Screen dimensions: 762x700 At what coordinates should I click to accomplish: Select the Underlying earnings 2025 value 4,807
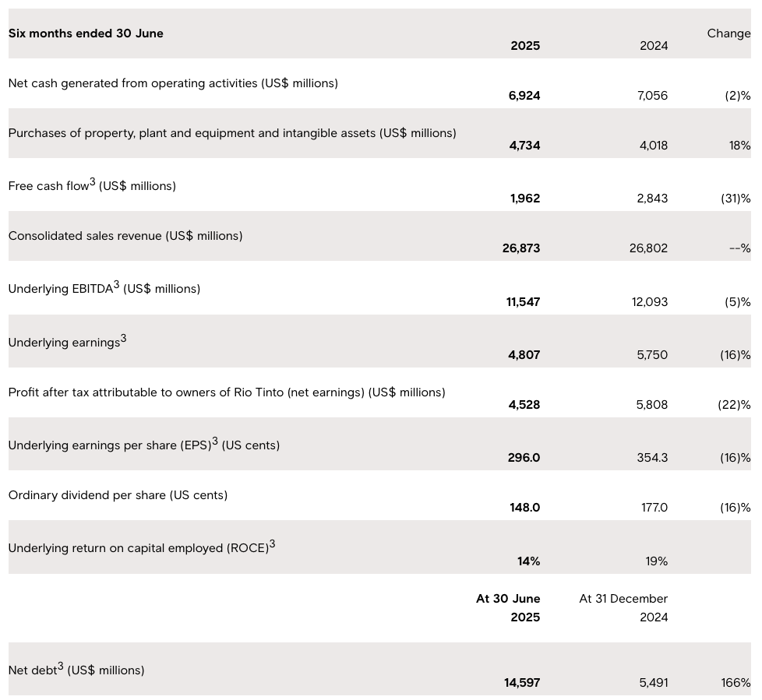(x=524, y=355)
